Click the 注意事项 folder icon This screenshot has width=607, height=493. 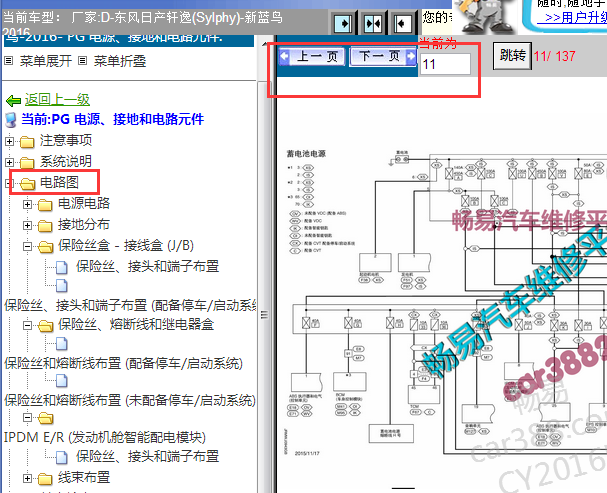[x=27, y=142]
